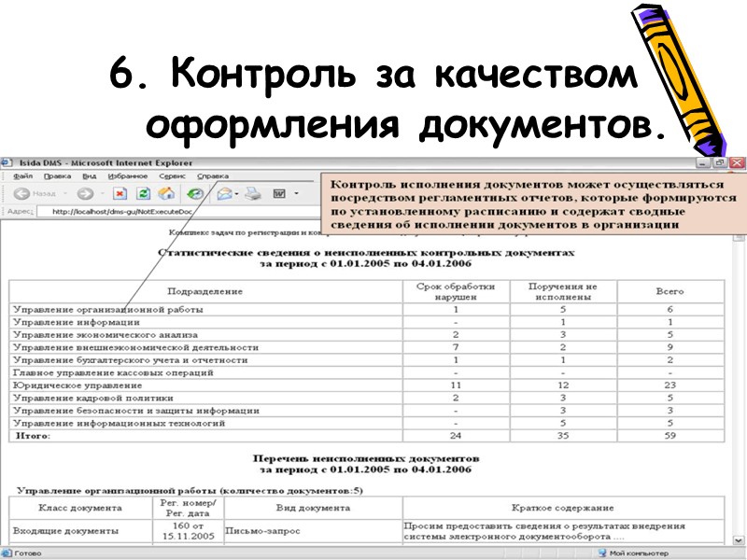
Task: Go to Home page icon
Action: click(166, 193)
